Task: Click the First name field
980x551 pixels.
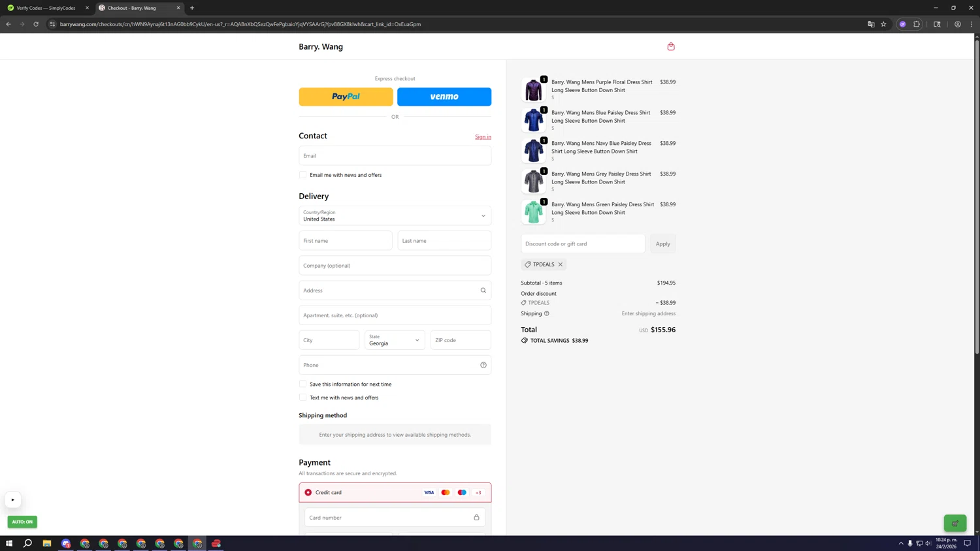Action: tap(346, 241)
